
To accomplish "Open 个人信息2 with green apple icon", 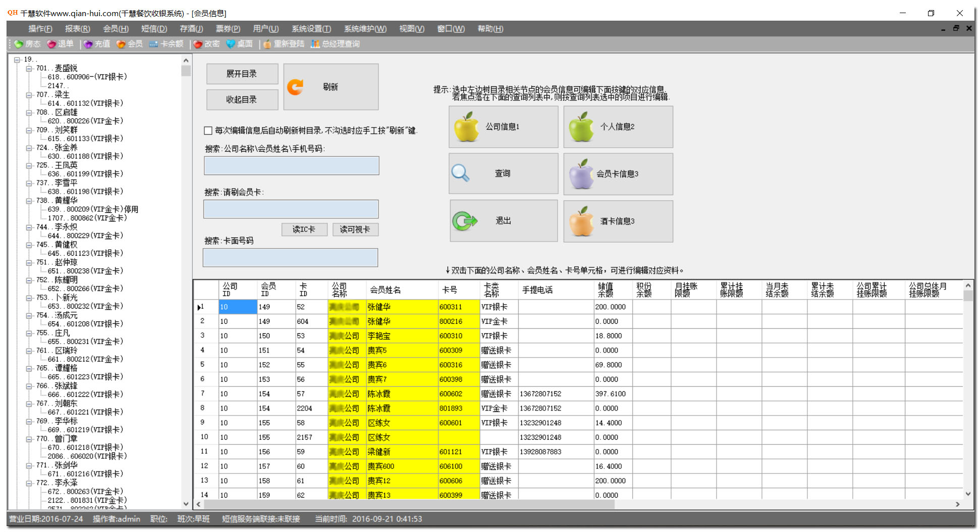I will pos(618,127).
